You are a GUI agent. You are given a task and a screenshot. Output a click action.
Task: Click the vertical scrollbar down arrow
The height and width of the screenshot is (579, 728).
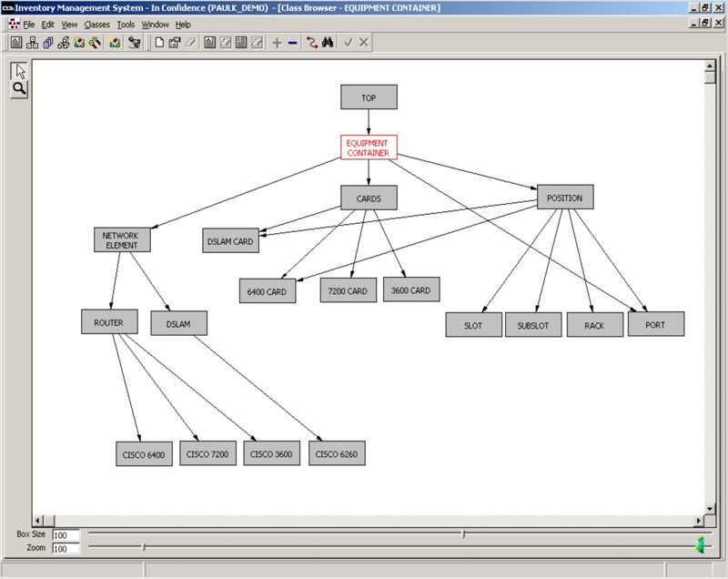click(x=710, y=508)
